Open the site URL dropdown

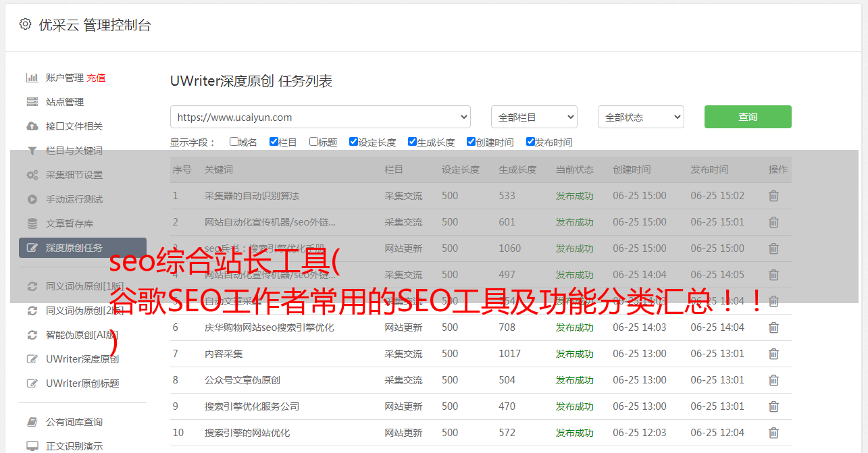[x=320, y=117]
